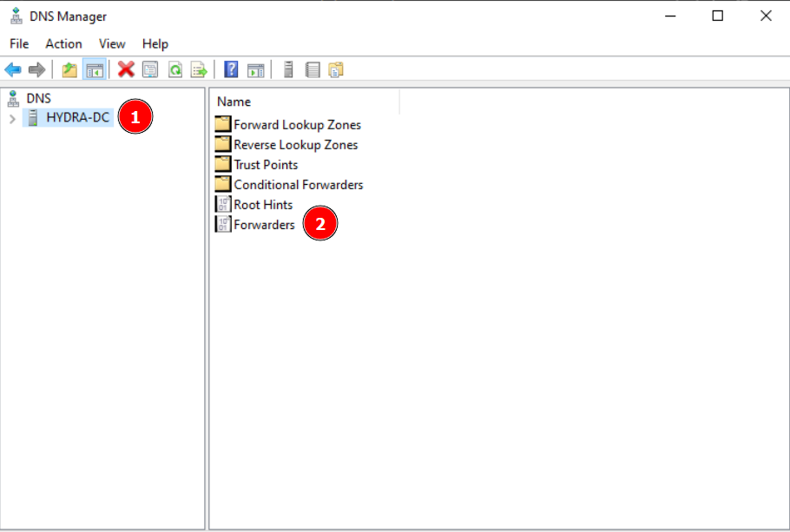The height and width of the screenshot is (532, 790).
Task: Click the red Delete icon
Action: pos(126,70)
